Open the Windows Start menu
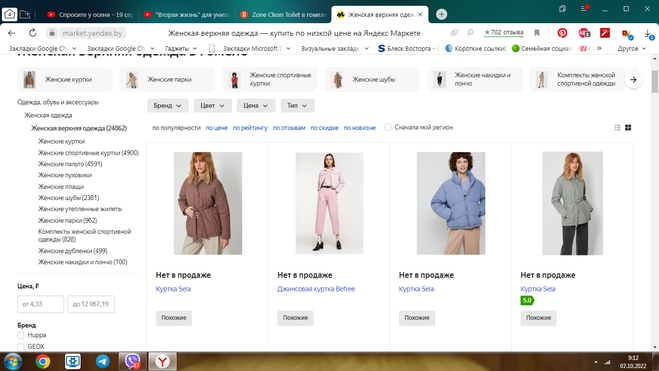 (12, 361)
